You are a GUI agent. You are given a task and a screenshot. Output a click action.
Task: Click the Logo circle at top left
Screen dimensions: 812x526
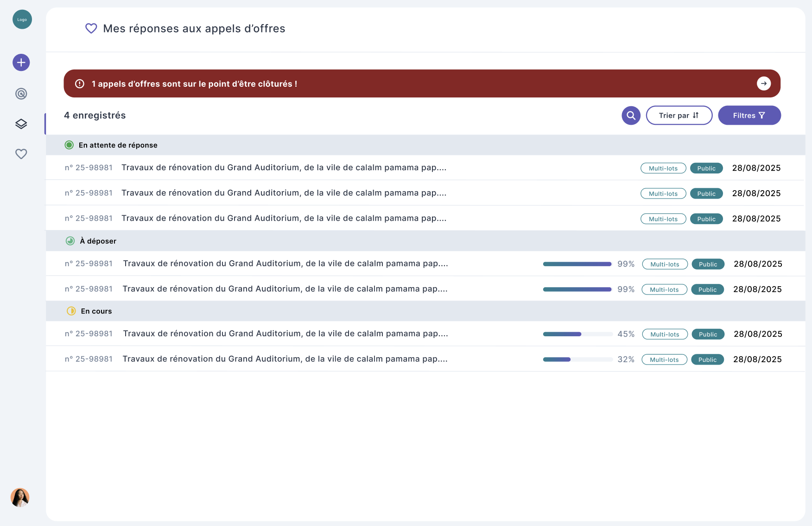pos(22,19)
